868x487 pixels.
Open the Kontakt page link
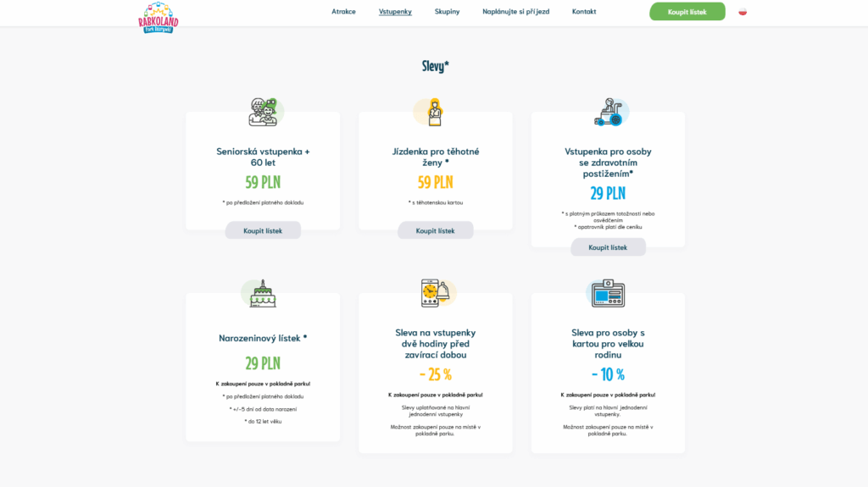[584, 12]
